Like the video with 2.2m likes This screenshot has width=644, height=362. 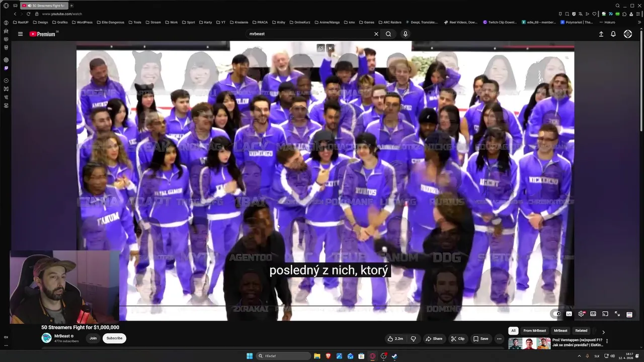click(x=395, y=339)
